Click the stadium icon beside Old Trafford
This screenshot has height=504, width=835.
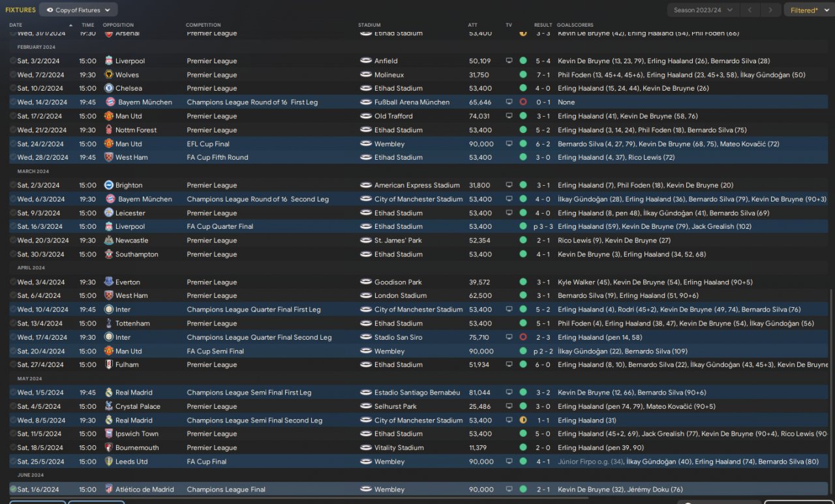(366, 116)
